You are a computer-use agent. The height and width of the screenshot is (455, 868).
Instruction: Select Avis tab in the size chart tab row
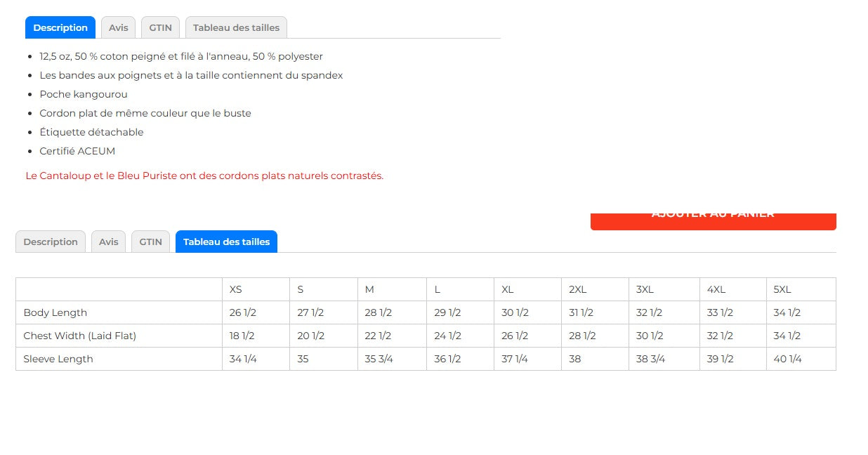pyautogui.click(x=108, y=242)
